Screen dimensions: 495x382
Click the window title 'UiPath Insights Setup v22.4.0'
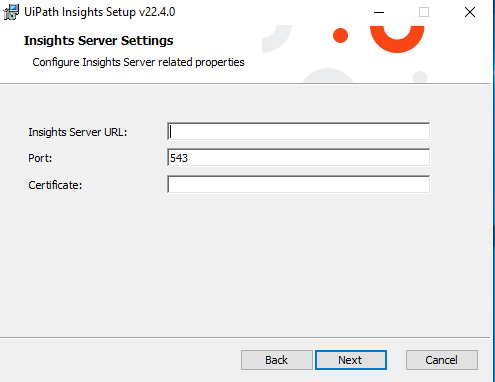(x=100, y=12)
